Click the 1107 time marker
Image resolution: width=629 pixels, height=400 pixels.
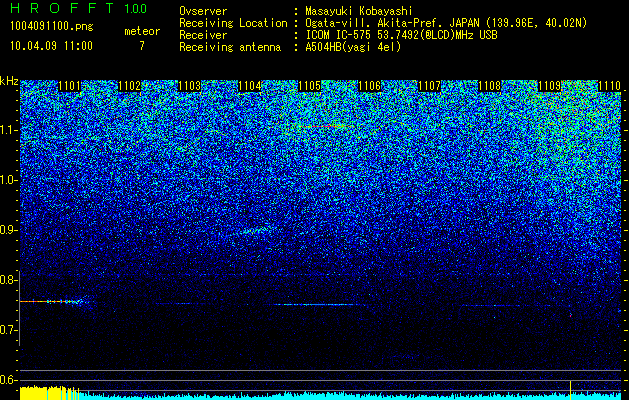(429, 86)
